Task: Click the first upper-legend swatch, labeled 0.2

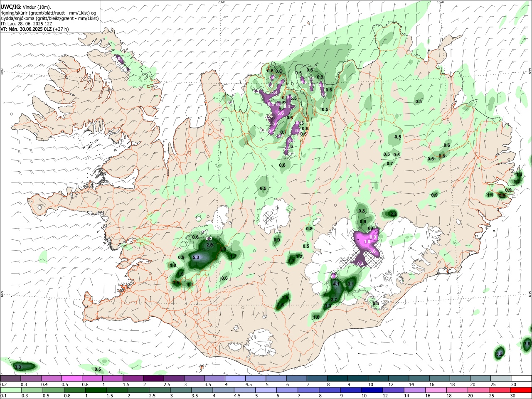Action: point(10,378)
